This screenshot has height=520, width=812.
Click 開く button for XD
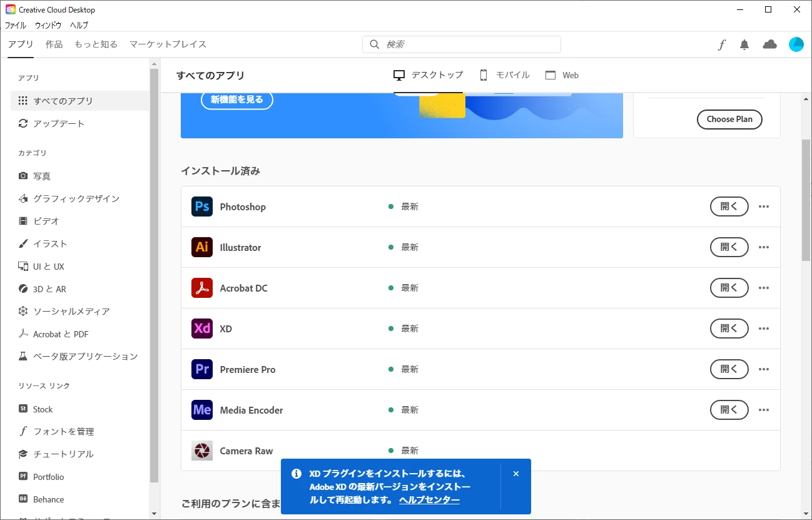729,329
